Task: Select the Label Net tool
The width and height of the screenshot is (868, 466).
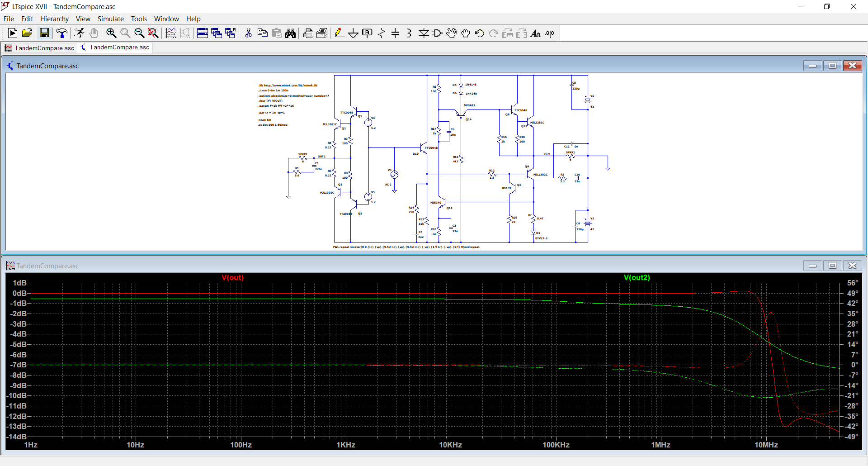Action: pyautogui.click(x=367, y=33)
